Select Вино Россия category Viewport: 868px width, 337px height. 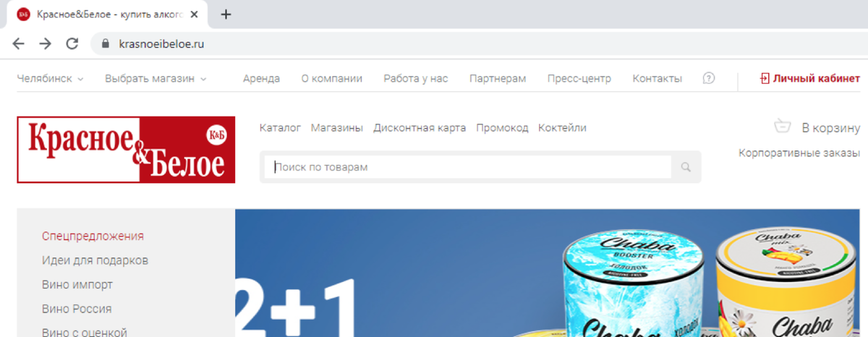(x=77, y=309)
